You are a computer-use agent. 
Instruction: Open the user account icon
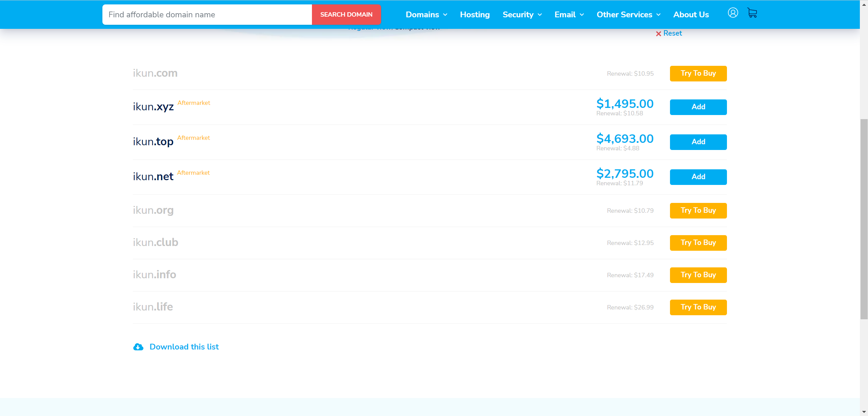pyautogui.click(x=733, y=13)
